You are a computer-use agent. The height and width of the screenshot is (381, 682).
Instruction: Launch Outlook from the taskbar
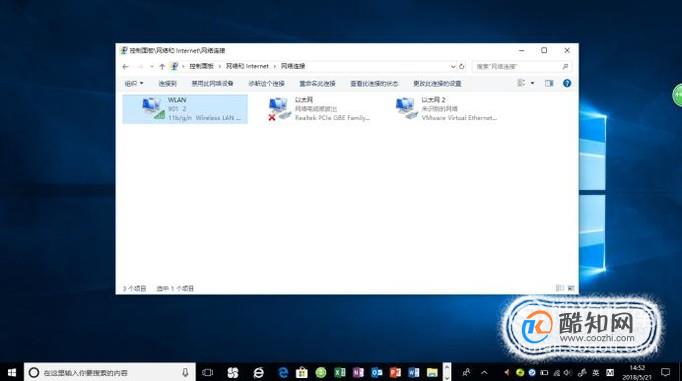click(377, 372)
